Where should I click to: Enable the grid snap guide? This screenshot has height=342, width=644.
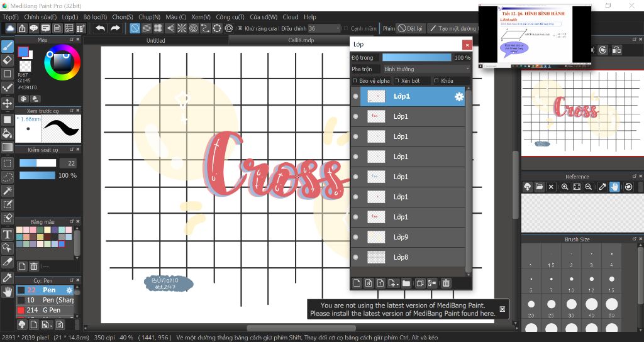point(158,28)
